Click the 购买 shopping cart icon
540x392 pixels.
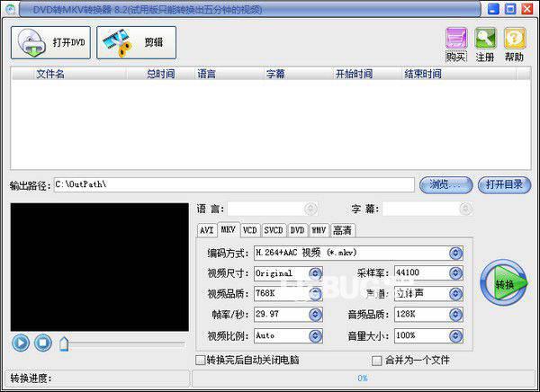[456, 39]
